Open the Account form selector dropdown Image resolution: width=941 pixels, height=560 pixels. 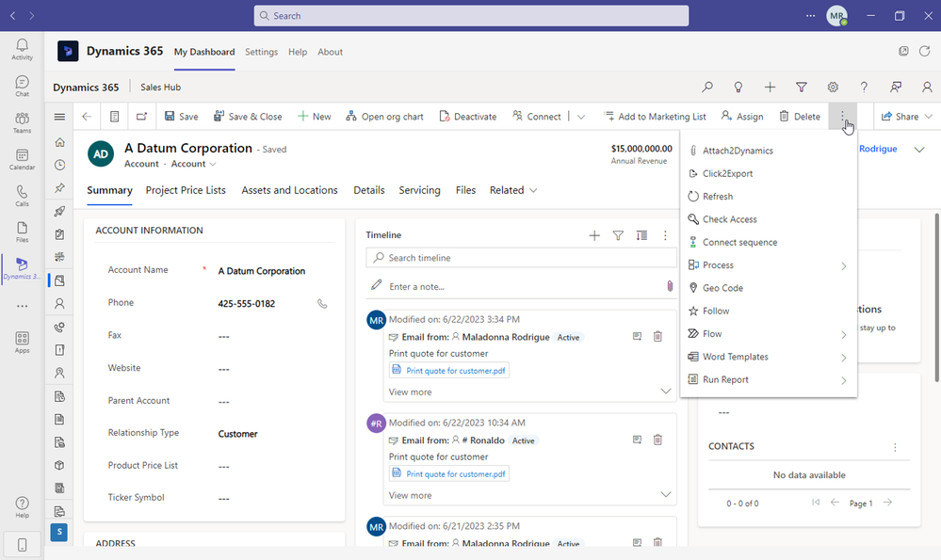coord(194,164)
